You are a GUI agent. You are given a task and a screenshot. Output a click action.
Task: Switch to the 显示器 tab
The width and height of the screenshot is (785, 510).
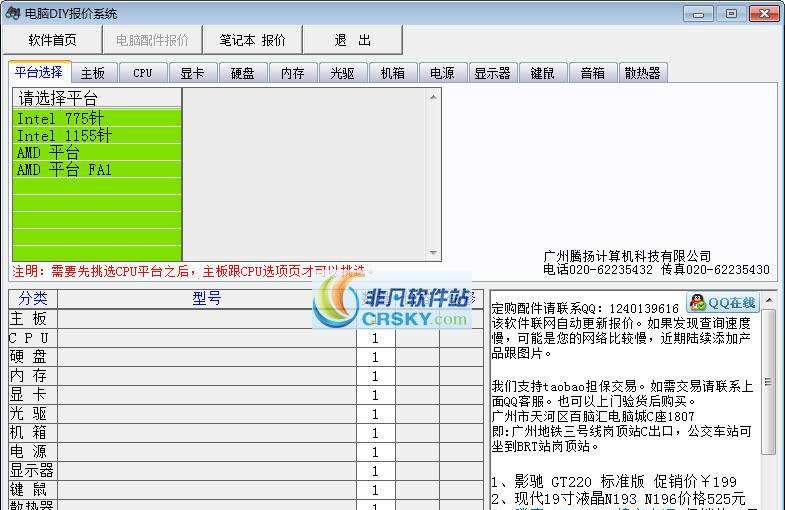493,73
